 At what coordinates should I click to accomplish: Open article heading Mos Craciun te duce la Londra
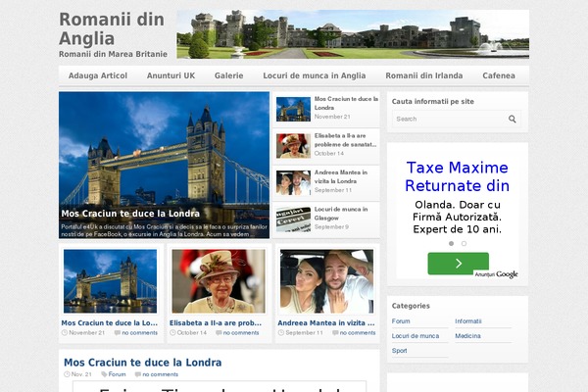tap(142, 363)
